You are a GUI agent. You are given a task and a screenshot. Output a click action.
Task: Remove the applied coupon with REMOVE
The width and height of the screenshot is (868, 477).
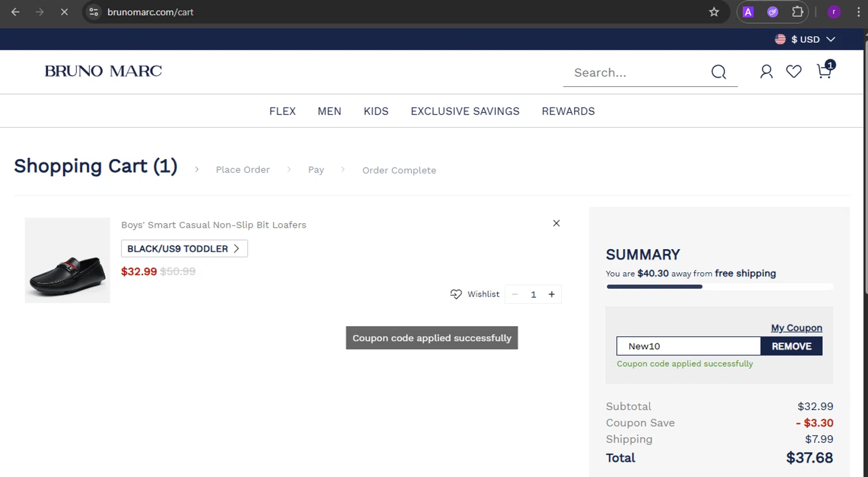pos(792,346)
